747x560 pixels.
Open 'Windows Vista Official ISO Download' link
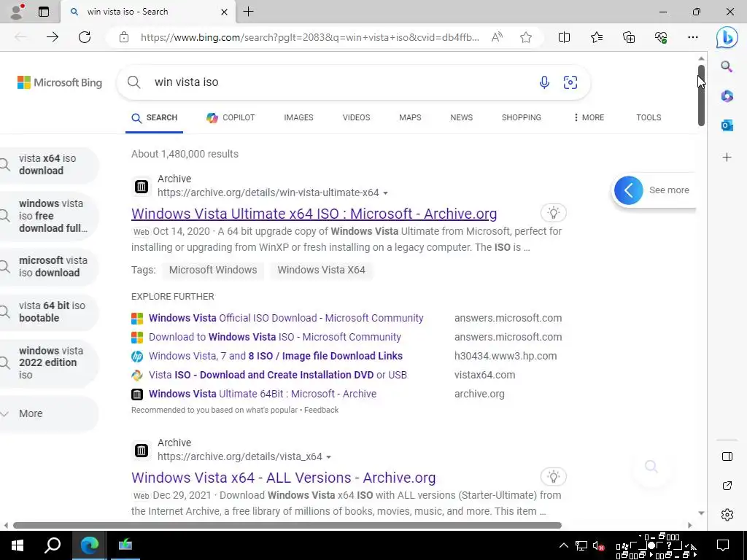286,318
